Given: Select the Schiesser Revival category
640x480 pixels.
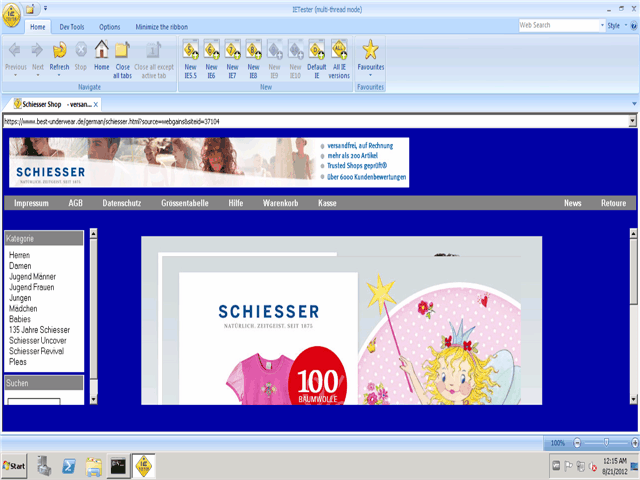Looking at the screenshot, I should (x=36, y=351).
